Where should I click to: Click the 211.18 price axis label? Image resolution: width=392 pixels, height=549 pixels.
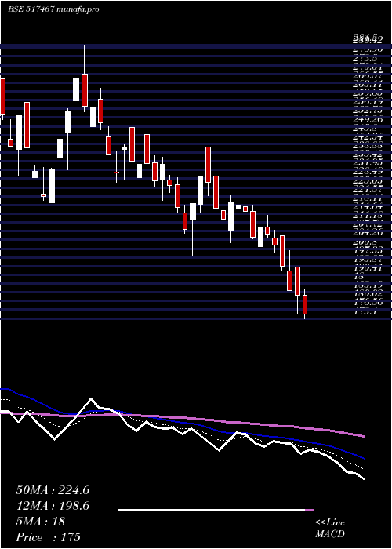(368, 216)
